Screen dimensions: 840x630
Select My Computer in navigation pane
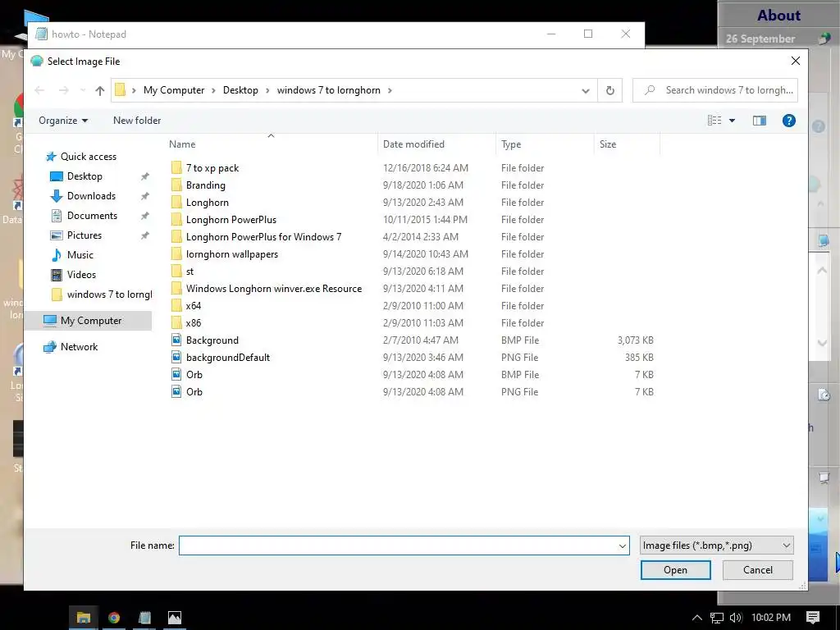(90, 321)
